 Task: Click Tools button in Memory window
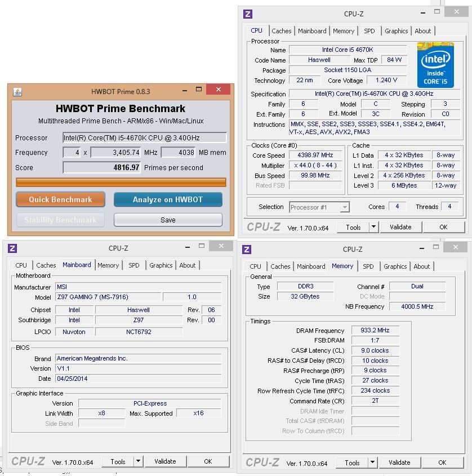pos(352,463)
